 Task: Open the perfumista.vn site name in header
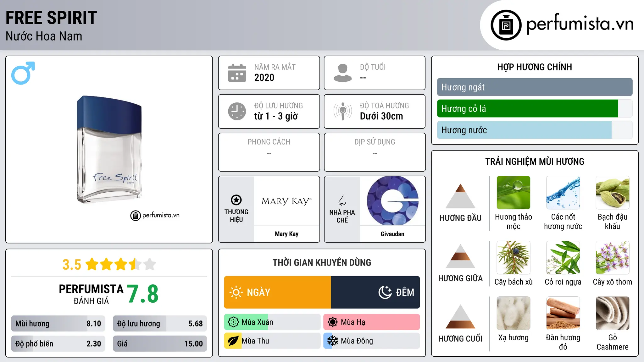pos(580,24)
